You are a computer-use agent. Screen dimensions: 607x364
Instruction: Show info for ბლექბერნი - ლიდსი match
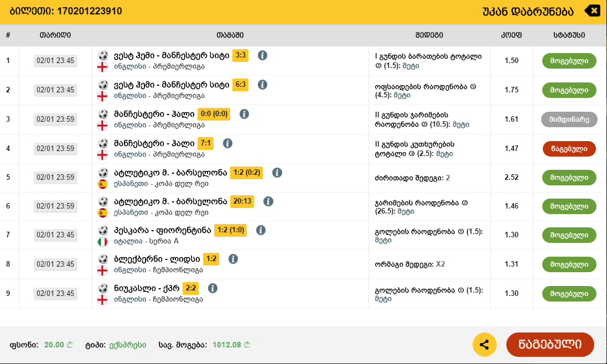233,259
